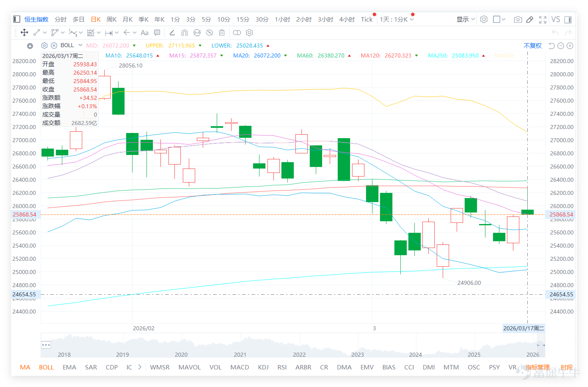Remove BOLL indicator with X circle
The width and height of the screenshot is (588, 387).
[54, 46]
